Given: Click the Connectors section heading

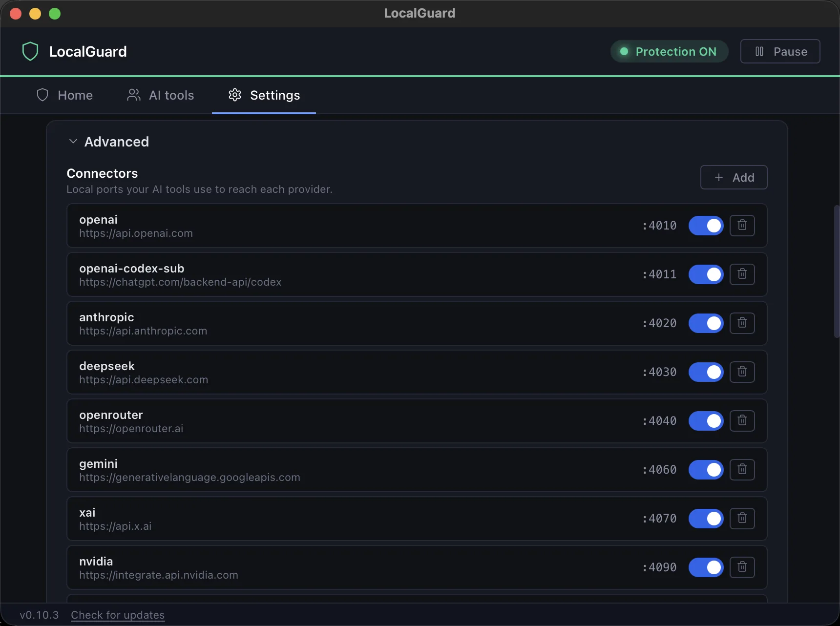Looking at the screenshot, I should [102, 173].
